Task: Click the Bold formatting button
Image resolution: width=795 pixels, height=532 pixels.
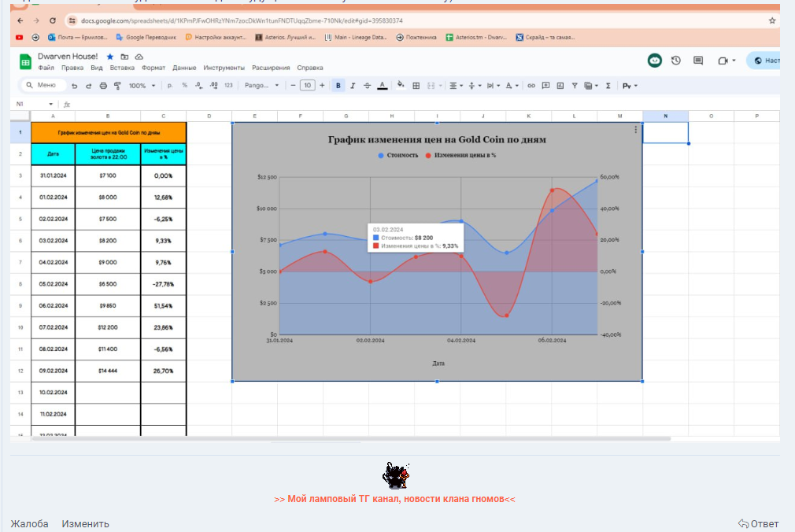Action: 338,85
